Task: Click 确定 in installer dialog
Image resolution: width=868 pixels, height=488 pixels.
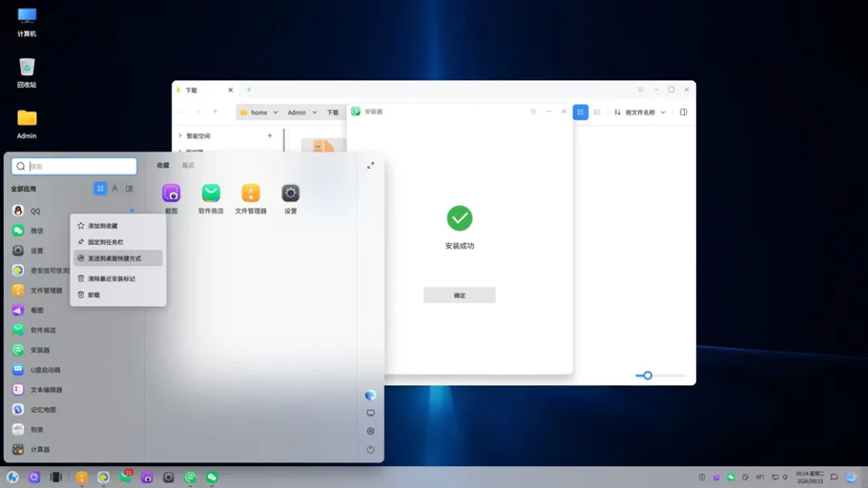Action: pos(460,295)
